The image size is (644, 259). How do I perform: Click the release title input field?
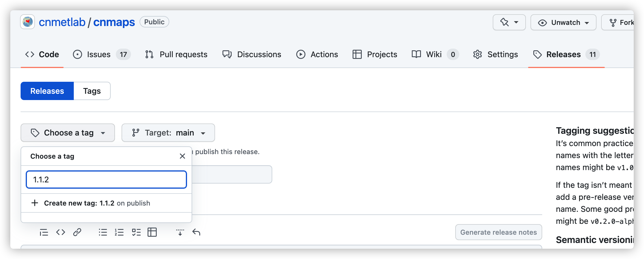[232, 174]
